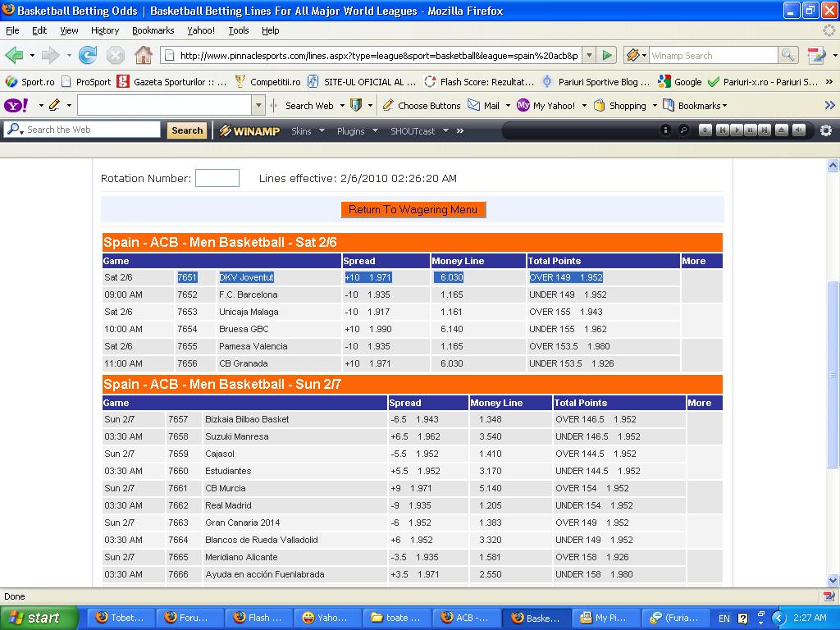Play the track in Winamp toolbar
Image resolution: width=840 pixels, height=630 pixels.
point(737,130)
